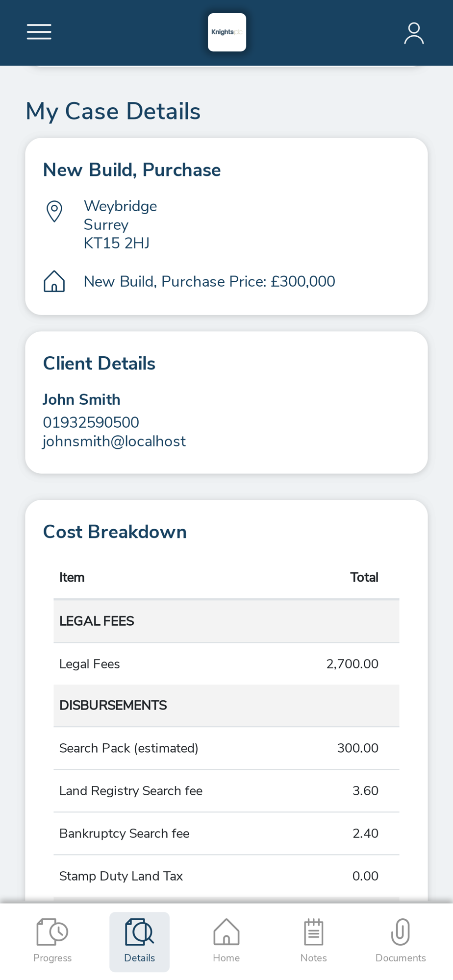Open the user profile icon

414,33
